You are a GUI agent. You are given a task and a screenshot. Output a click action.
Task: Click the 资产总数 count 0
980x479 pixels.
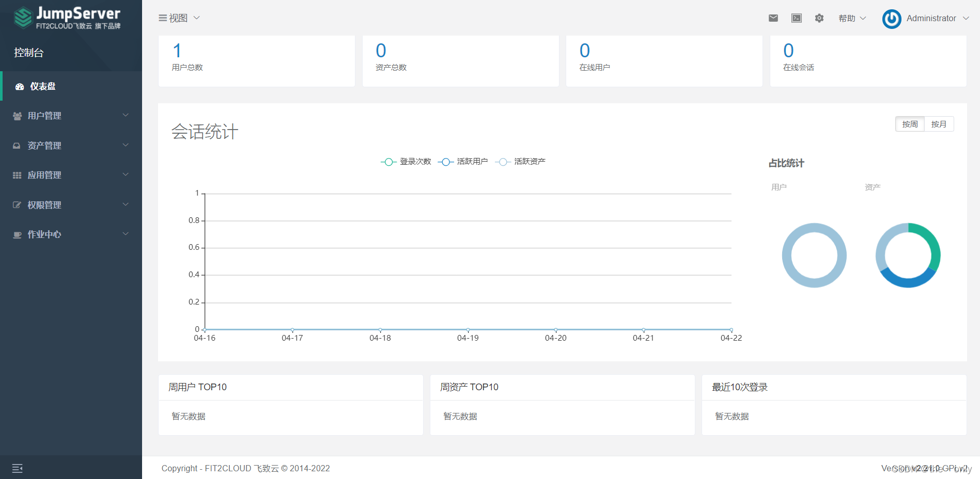click(x=381, y=51)
